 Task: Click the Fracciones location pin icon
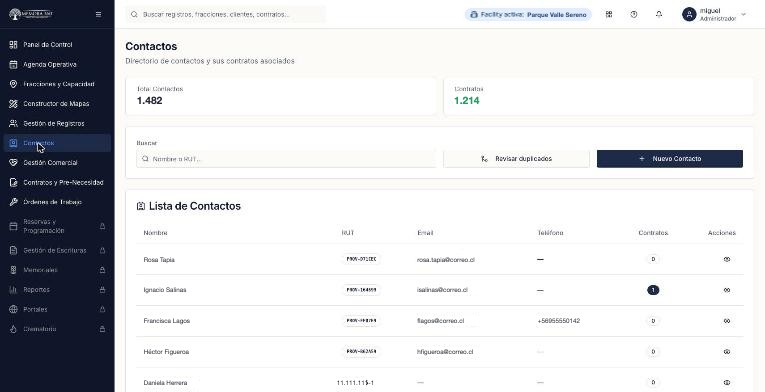[14, 84]
